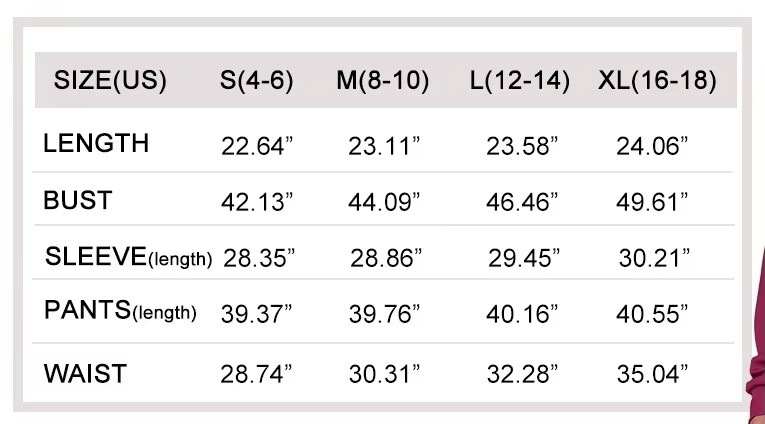Click the SIZE(US) header cell
The height and width of the screenshot is (424, 765).
pyautogui.click(x=110, y=81)
